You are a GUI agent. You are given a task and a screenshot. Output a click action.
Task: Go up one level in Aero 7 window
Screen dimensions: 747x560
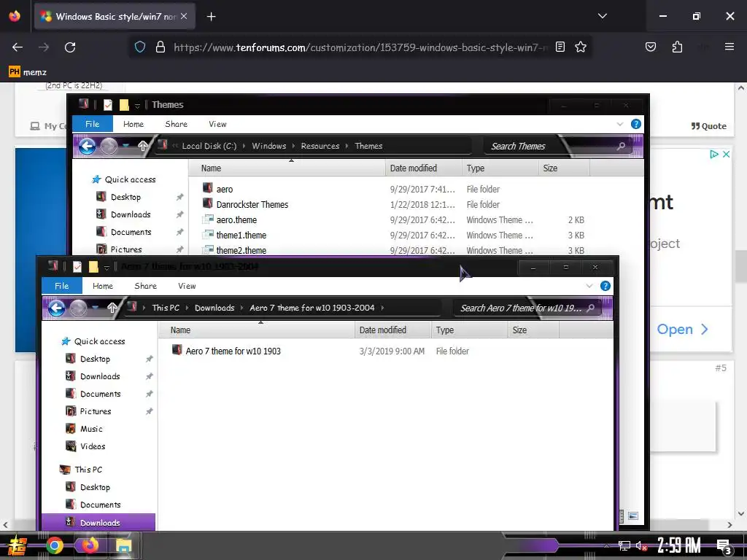coord(112,308)
